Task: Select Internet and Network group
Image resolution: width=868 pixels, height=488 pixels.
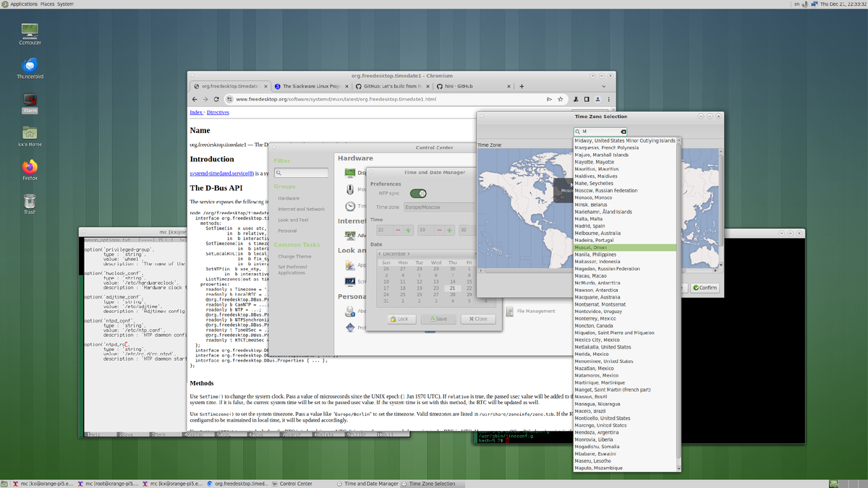Action: click(x=301, y=209)
